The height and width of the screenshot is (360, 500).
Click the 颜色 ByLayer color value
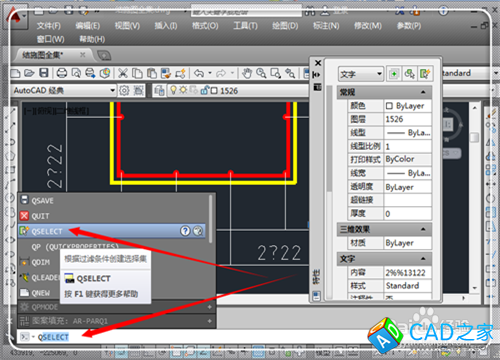(x=408, y=106)
